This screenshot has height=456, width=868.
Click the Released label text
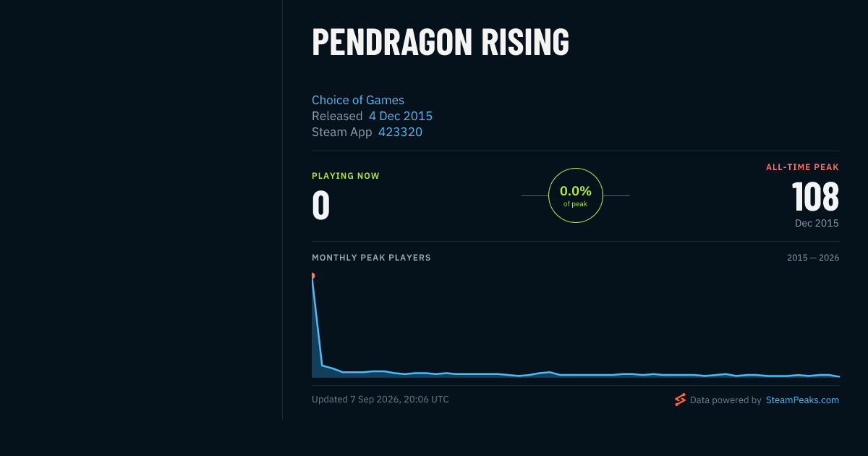[x=337, y=116]
